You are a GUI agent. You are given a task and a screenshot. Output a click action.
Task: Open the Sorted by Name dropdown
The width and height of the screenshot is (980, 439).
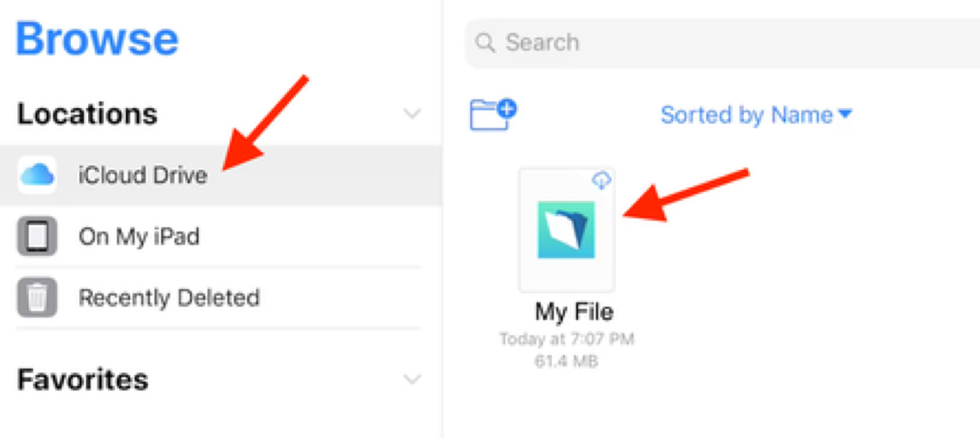tap(746, 115)
